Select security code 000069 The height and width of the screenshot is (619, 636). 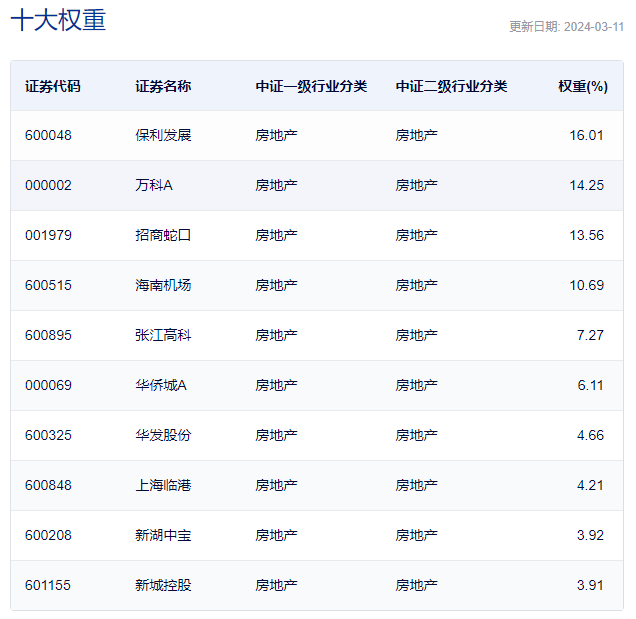tap(48, 385)
